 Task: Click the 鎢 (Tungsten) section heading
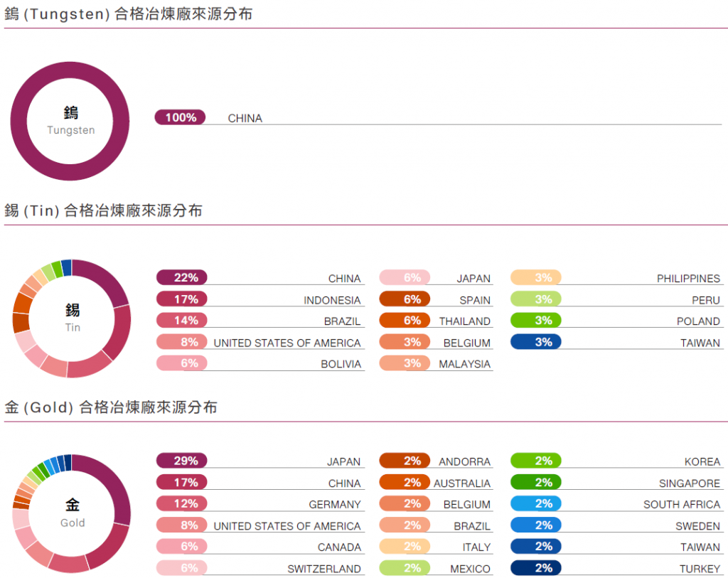click(128, 14)
